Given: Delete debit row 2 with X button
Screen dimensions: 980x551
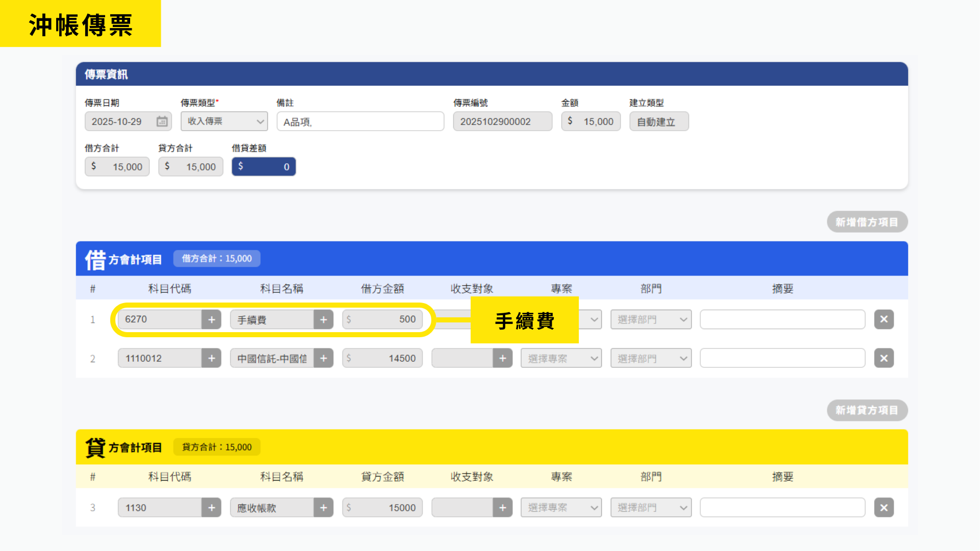Looking at the screenshot, I should click(884, 358).
